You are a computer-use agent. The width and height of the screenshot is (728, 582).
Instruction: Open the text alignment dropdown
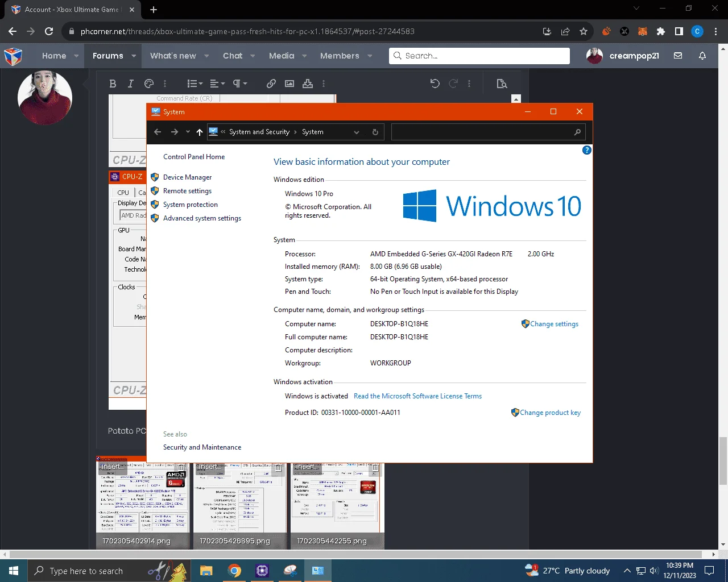coord(217,84)
